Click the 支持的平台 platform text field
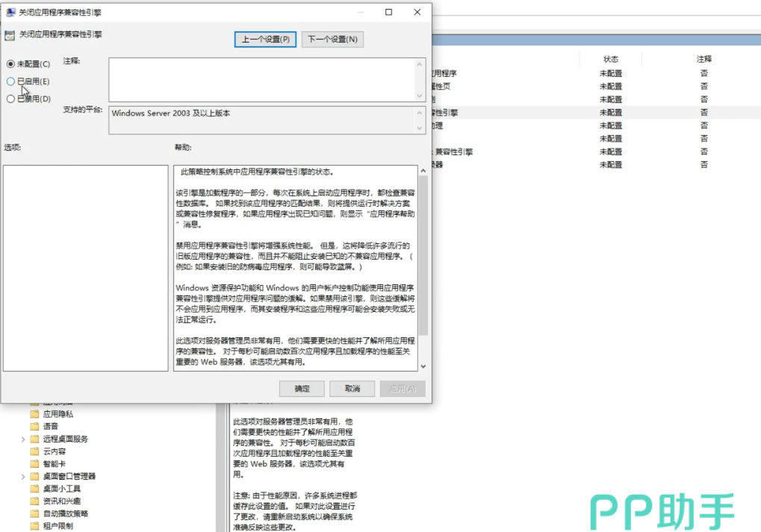This screenshot has width=761, height=532. [261, 120]
